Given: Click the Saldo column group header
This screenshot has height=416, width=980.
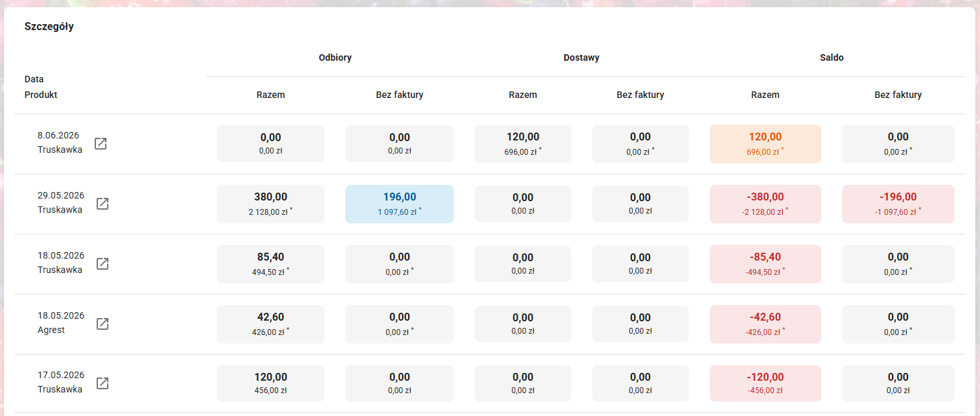Looking at the screenshot, I should pyautogui.click(x=832, y=57).
